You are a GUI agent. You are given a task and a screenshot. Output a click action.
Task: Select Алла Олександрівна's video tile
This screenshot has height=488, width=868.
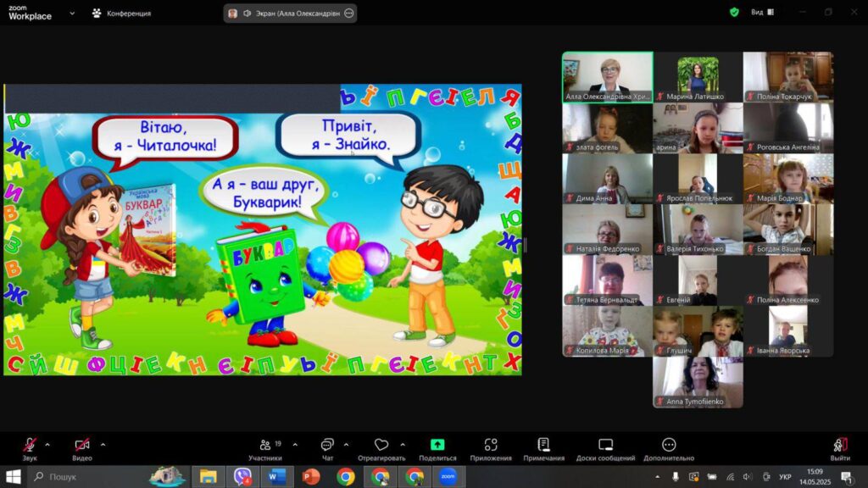coord(608,77)
